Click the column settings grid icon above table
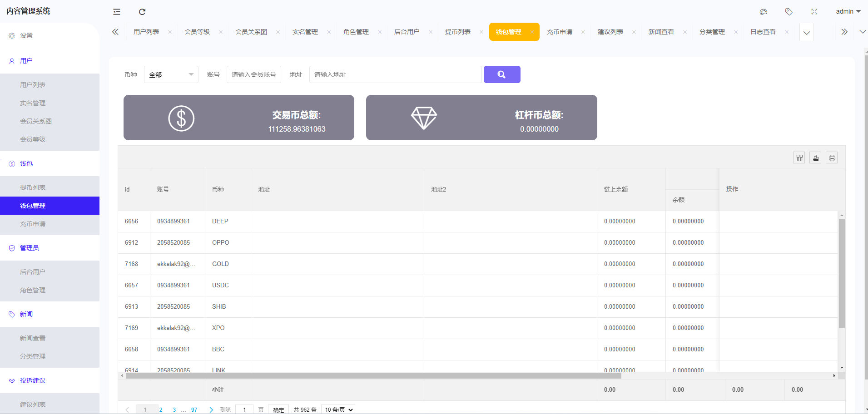This screenshot has height=414, width=868. pyautogui.click(x=799, y=158)
